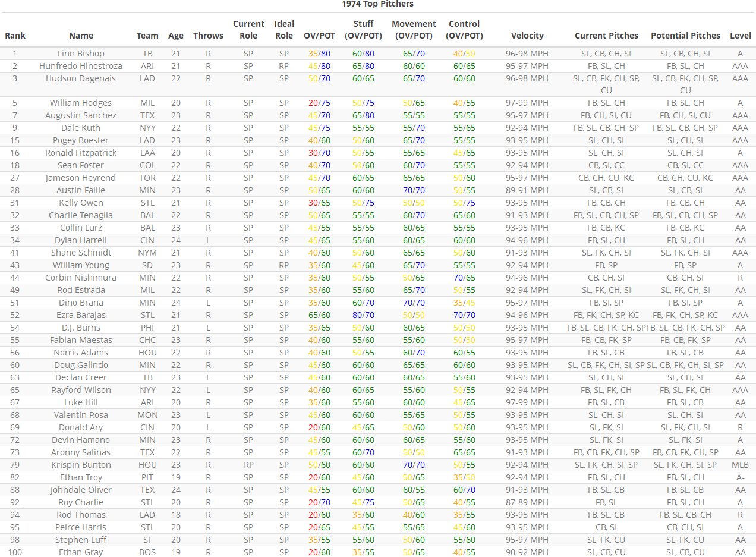
Task: Click Charlie Tenaglia name
Action: [x=81, y=215]
